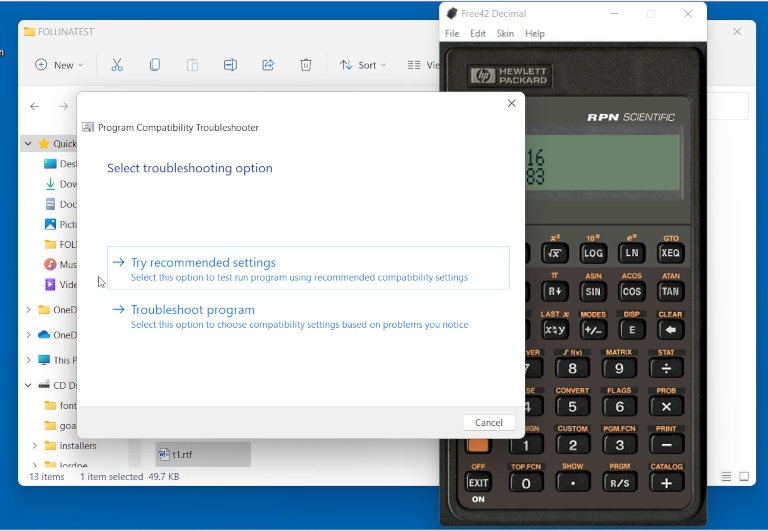Select the t1.rtf file
This screenshot has height=531, width=768.
tap(203, 455)
